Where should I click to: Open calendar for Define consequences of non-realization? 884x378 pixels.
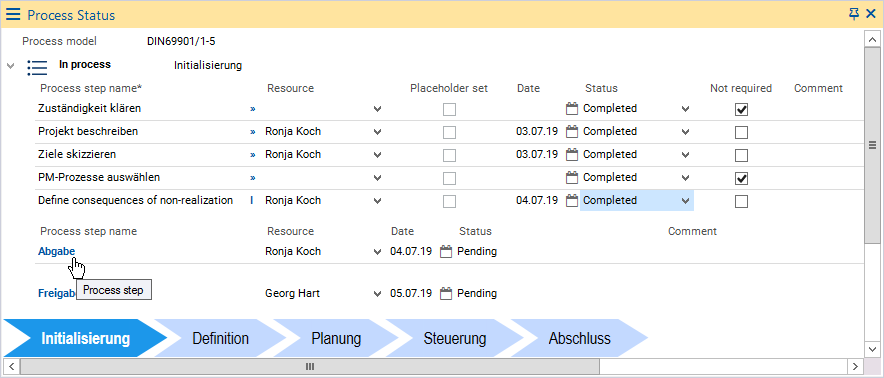coord(572,200)
